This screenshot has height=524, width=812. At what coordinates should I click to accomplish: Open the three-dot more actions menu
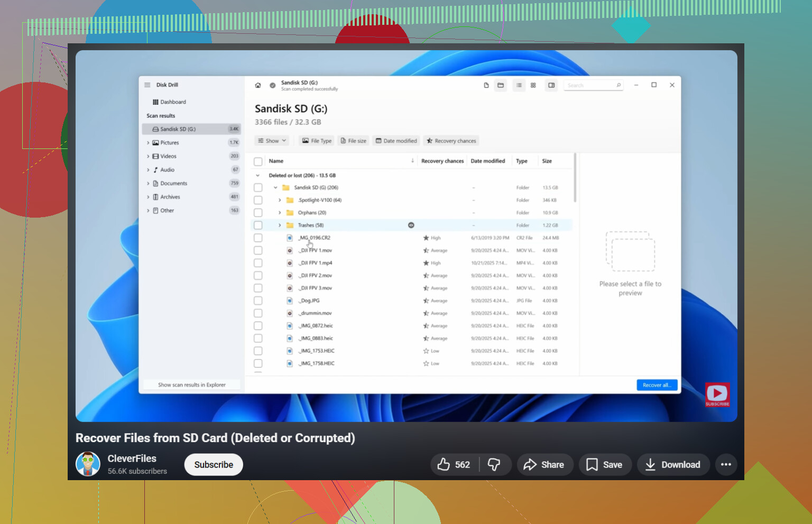pyautogui.click(x=726, y=465)
